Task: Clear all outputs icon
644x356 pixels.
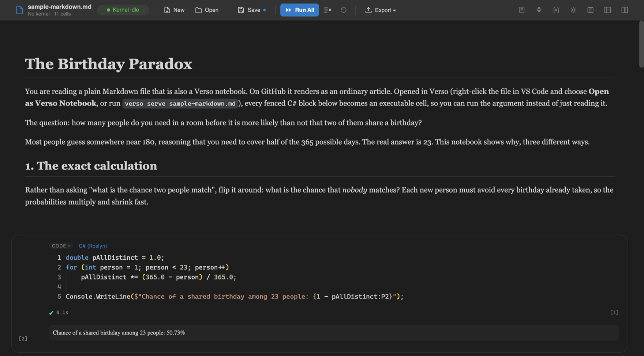Action: pyautogui.click(x=328, y=10)
